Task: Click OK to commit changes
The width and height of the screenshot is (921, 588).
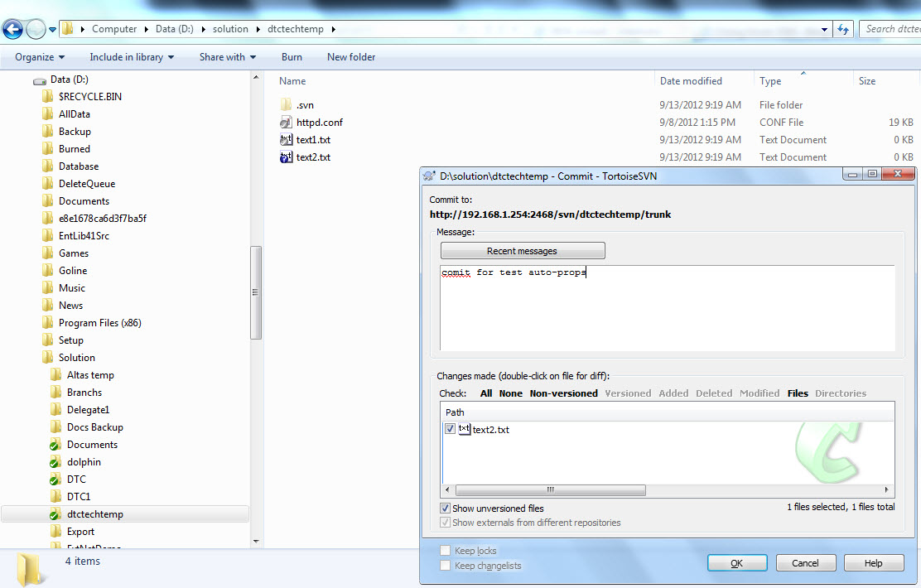Action: [x=737, y=563]
